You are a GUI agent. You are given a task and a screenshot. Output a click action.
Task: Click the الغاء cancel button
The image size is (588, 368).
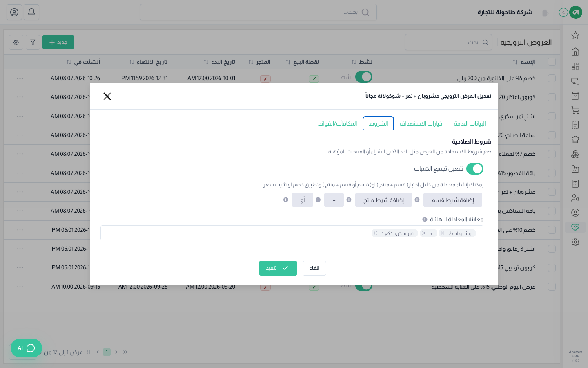tap(314, 268)
